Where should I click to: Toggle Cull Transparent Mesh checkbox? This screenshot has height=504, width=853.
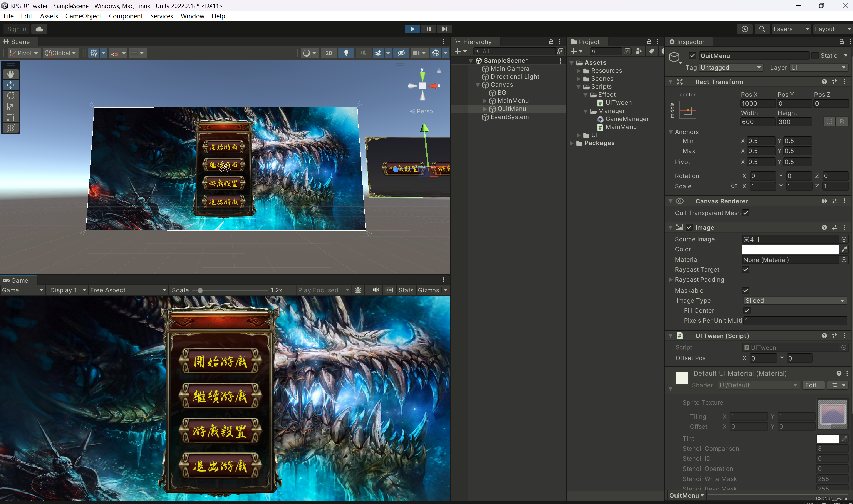coord(746,213)
